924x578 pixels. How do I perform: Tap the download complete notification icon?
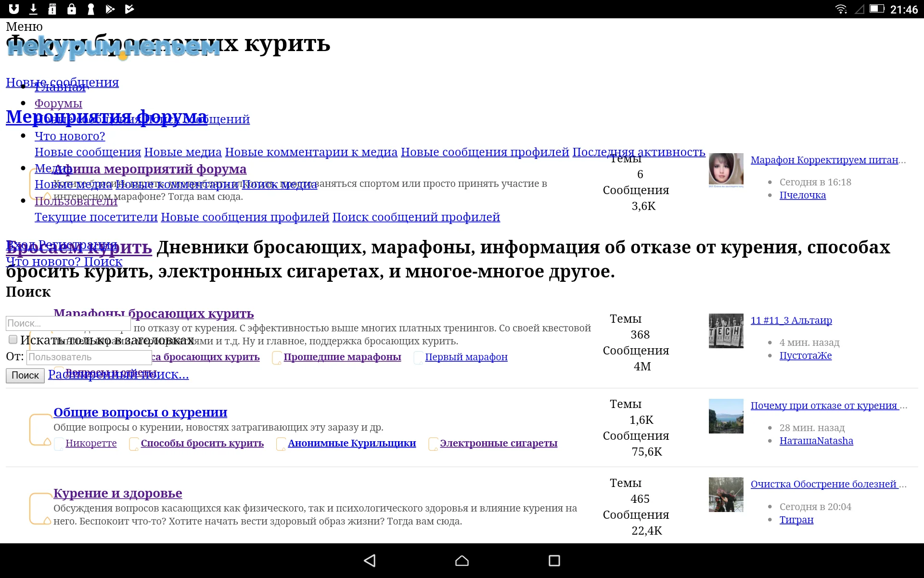pyautogui.click(x=33, y=9)
